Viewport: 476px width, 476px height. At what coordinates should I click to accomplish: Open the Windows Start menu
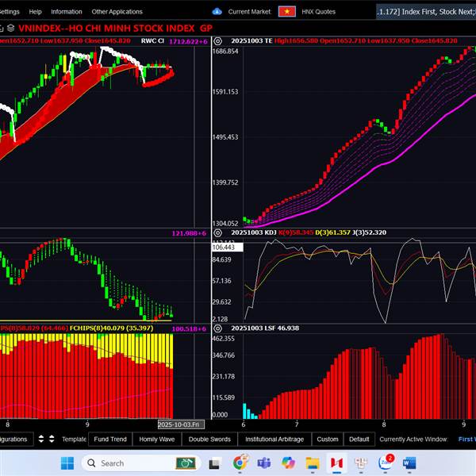coord(67,463)
